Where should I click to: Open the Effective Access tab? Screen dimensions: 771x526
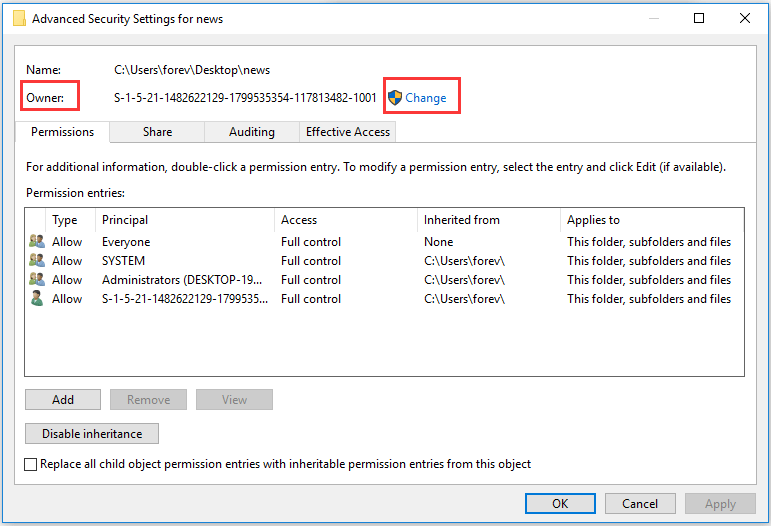click(x=348, y=132)
